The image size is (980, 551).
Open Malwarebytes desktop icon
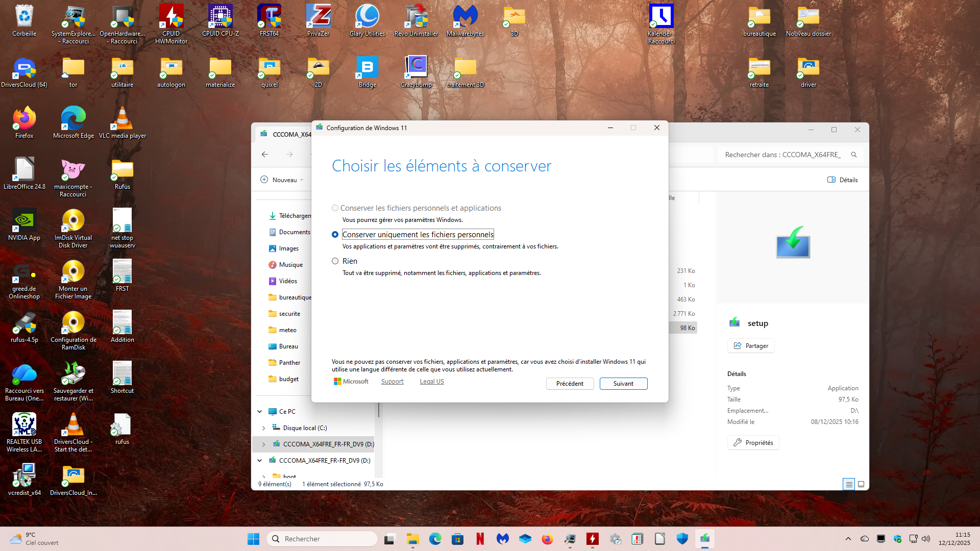465,18
